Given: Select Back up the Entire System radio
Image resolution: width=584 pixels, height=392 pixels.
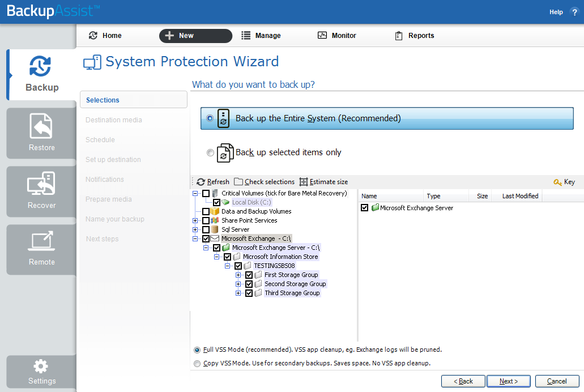Looking at the screenshot, I should click(x=210, y=118).
